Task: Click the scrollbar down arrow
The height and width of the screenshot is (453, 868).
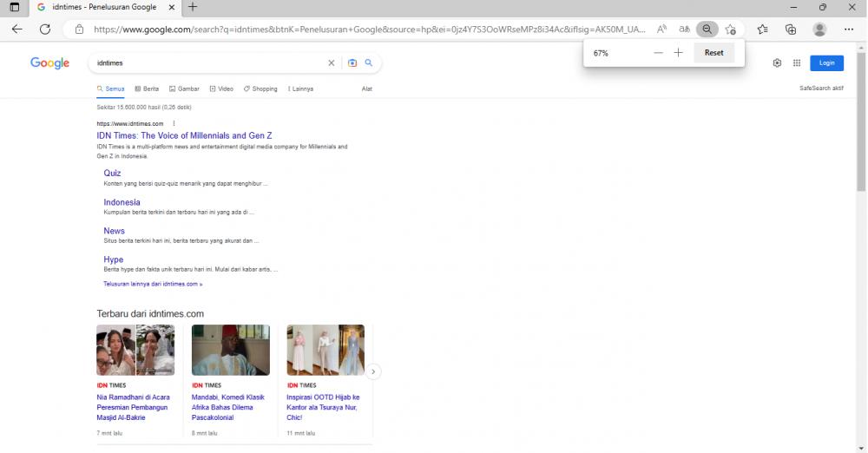Action: [x=861, y=448]
